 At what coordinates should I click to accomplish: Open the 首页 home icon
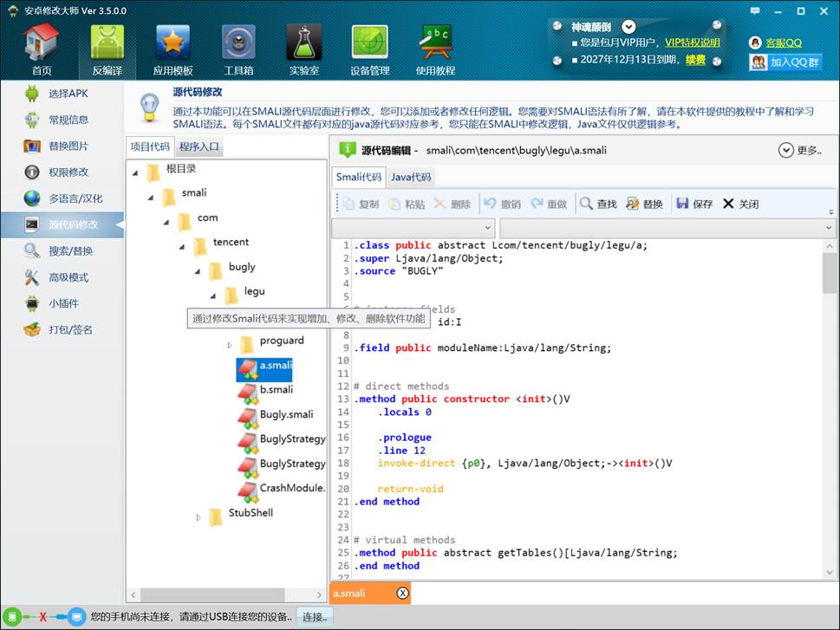pos(42,42)
